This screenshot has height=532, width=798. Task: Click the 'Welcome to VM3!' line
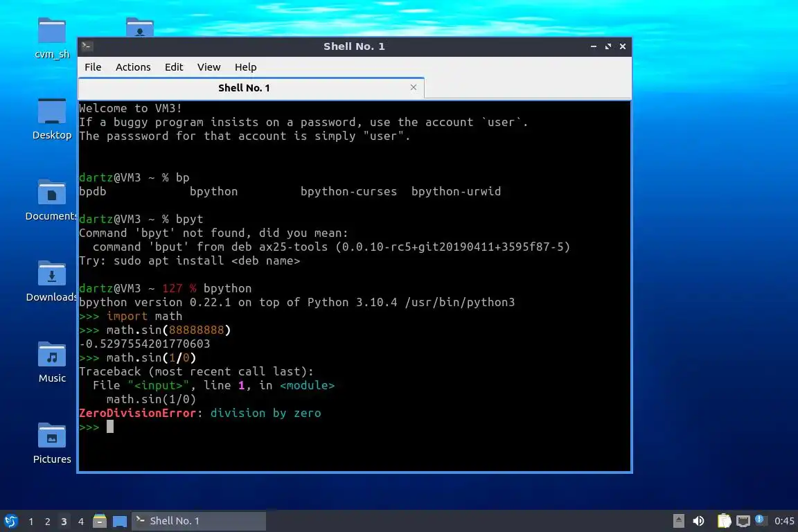pos(130,108)
